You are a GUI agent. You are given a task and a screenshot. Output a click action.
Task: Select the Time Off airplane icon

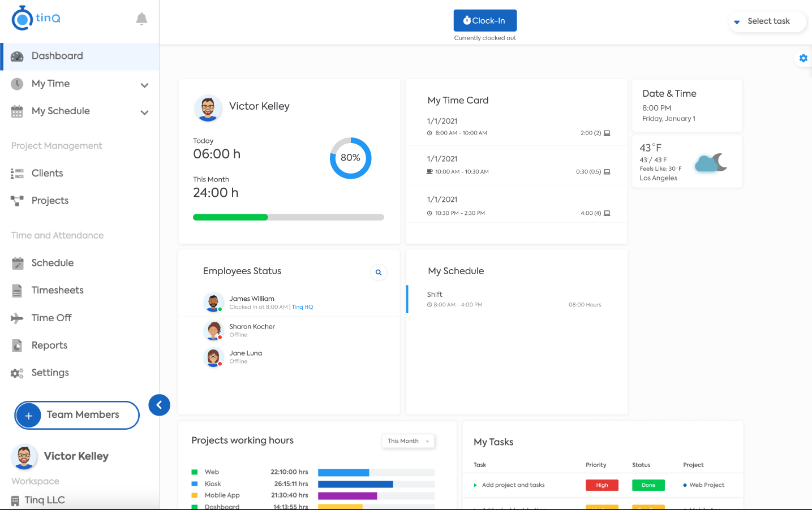(16, 318)
